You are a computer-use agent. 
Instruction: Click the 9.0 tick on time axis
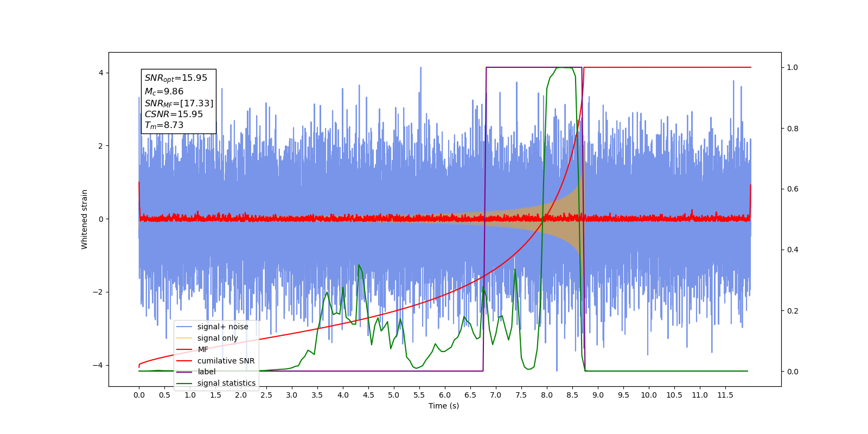(x=598, y=395)
